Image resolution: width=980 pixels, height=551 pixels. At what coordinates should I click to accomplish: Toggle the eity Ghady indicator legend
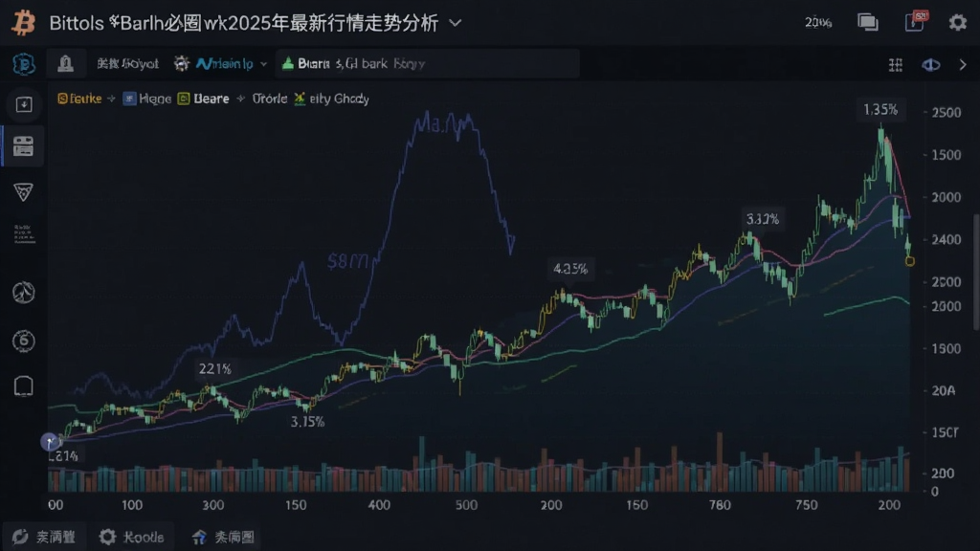332,99
